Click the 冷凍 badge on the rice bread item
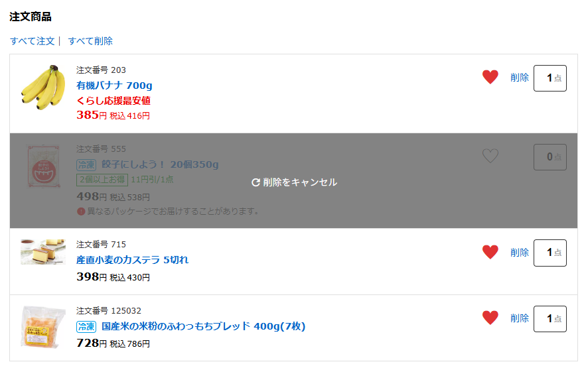This screenshot has width=588, height=372. tap(86, 327)
